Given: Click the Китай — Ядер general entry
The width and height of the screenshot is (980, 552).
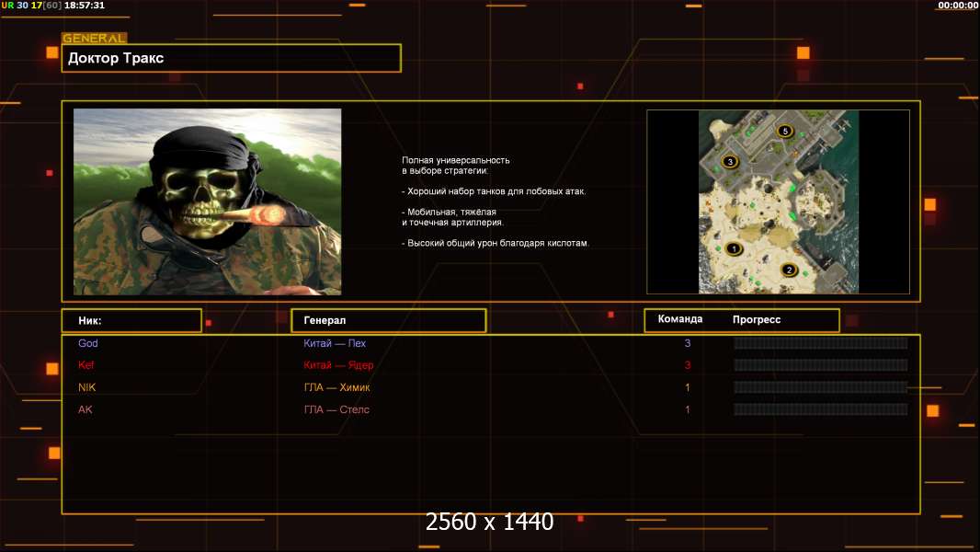Looking at the screenshot, I should click(338, 365).
